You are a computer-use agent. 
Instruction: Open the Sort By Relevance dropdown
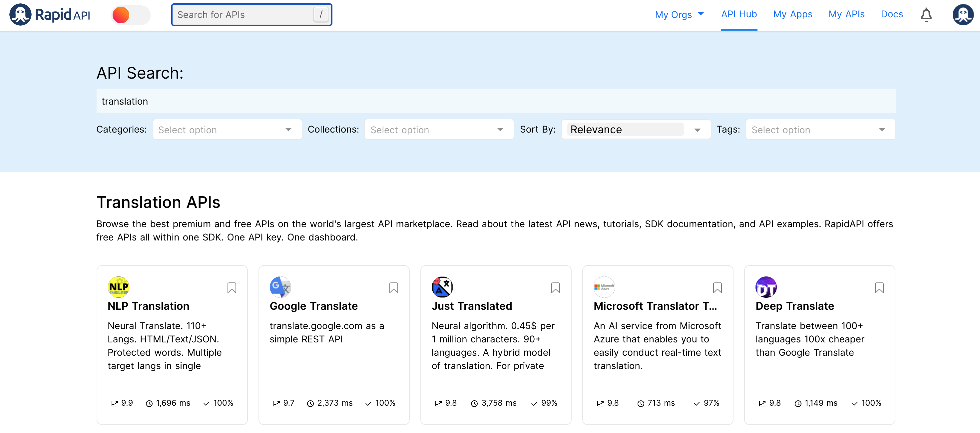click(635, 130)
